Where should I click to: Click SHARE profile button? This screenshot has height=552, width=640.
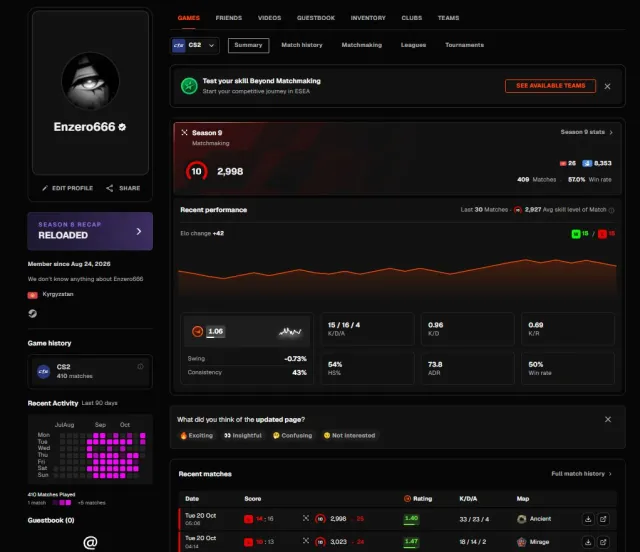[123, 188]
